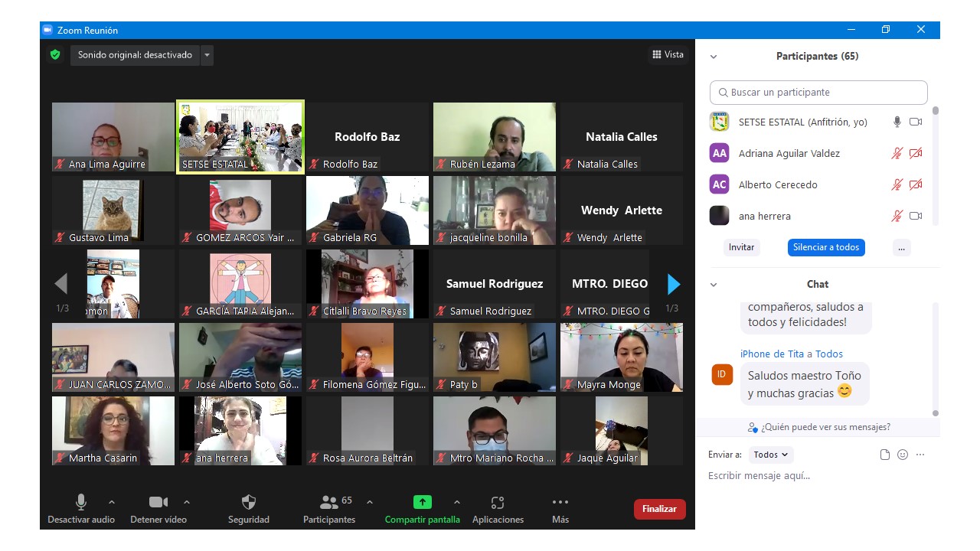Image resolution: width=980 pixels, height=551 pixels.
Task: Click ana herrera muted microphone icon in list
Action: [x=897, y=216]
